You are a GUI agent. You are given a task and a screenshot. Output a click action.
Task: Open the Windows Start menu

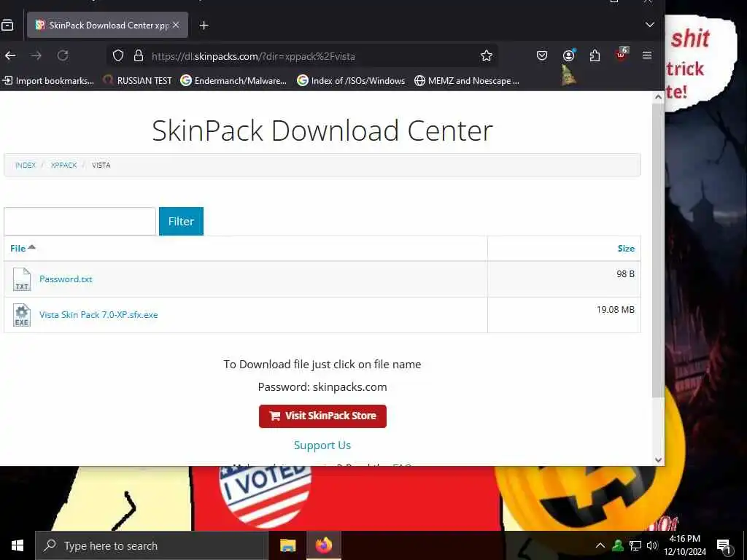(x=18, y=545)
